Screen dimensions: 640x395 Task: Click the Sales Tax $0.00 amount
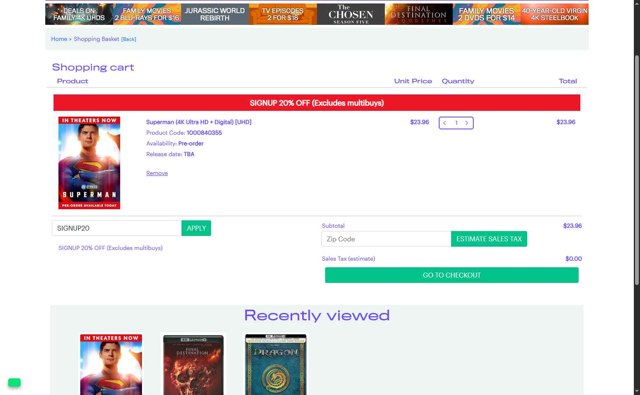point(573,259)
